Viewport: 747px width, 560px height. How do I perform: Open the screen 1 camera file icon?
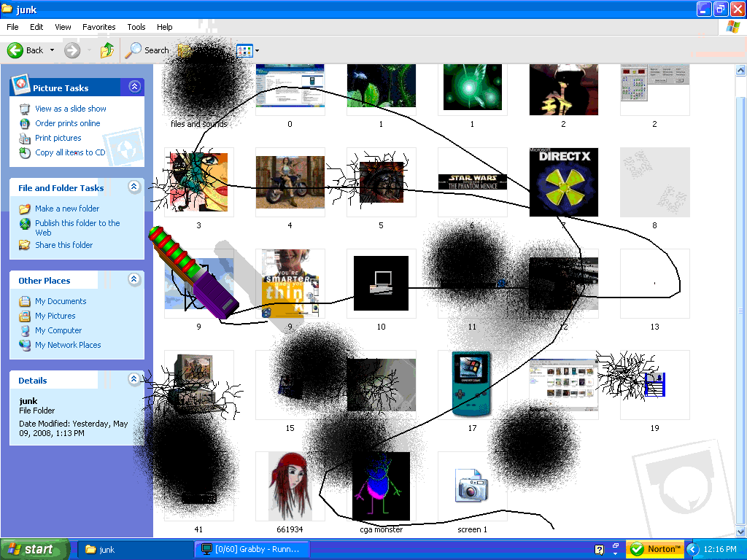click(x=471, y=486)
